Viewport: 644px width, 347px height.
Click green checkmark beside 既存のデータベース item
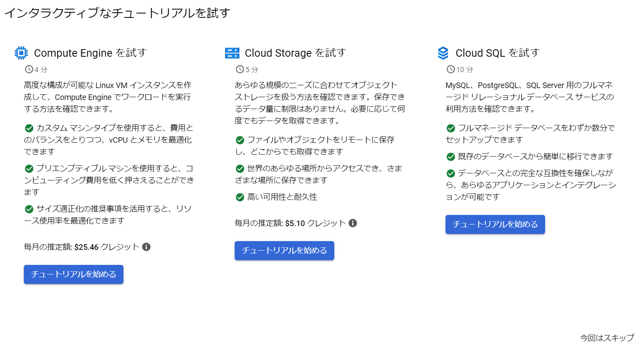(451, 157)
